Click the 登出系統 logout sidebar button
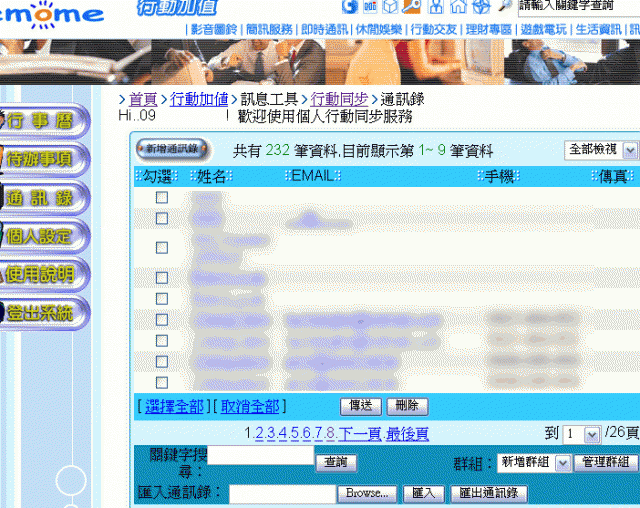 point(44,313)
